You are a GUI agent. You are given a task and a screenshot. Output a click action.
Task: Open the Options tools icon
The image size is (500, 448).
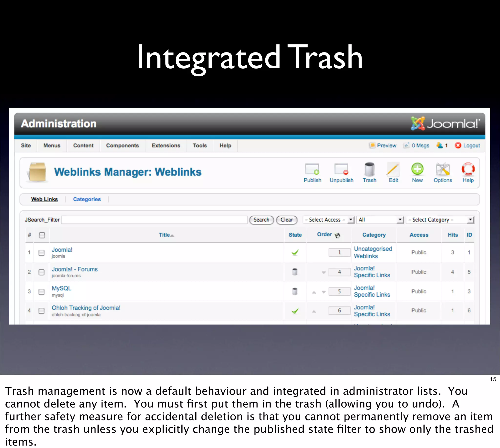(443, 169)
